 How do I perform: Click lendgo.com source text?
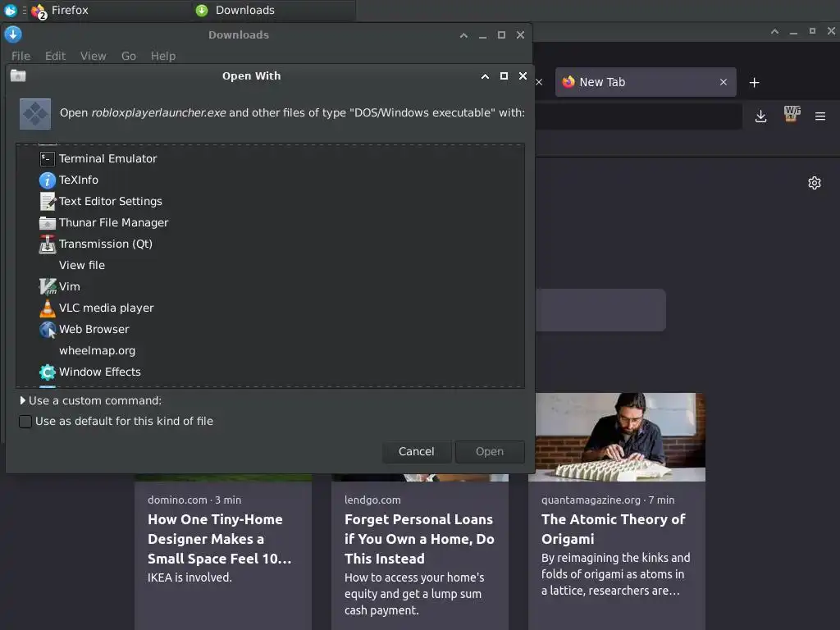click(x=372, y=500)
